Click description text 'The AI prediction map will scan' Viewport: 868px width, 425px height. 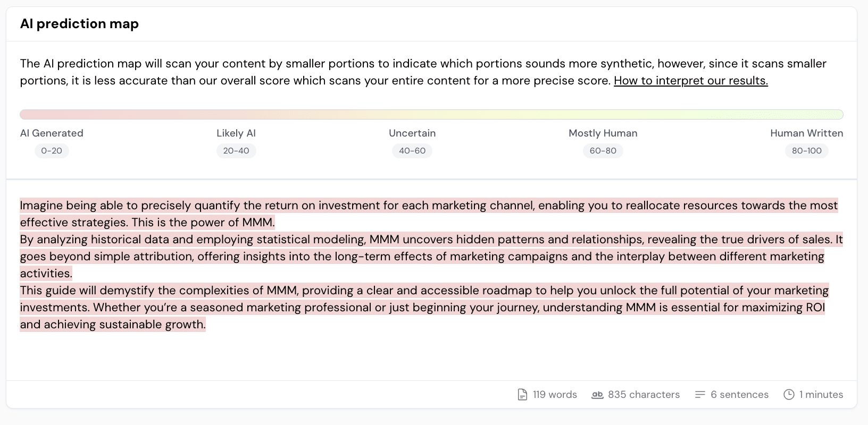[x=423, y=72]
